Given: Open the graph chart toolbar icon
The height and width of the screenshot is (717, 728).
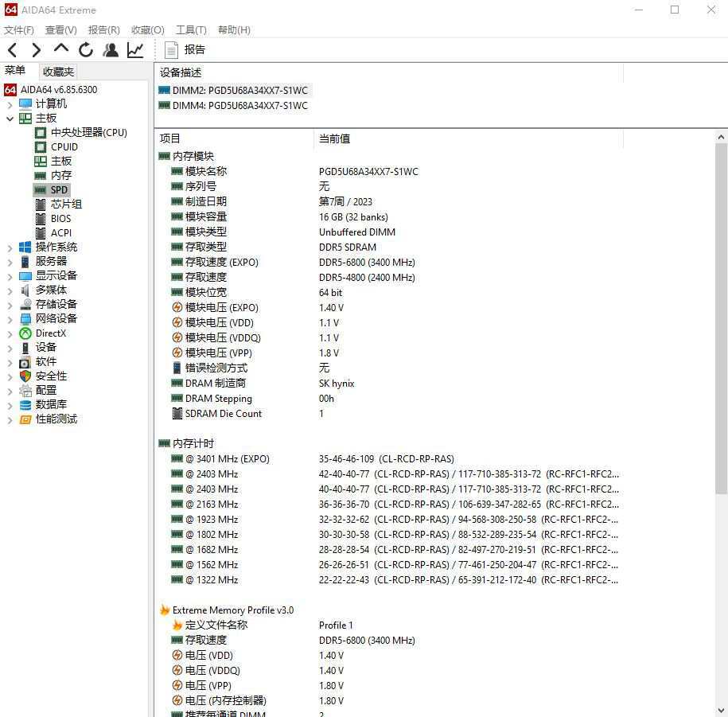Looking at the screenshot, I should [x=135, y=49].
